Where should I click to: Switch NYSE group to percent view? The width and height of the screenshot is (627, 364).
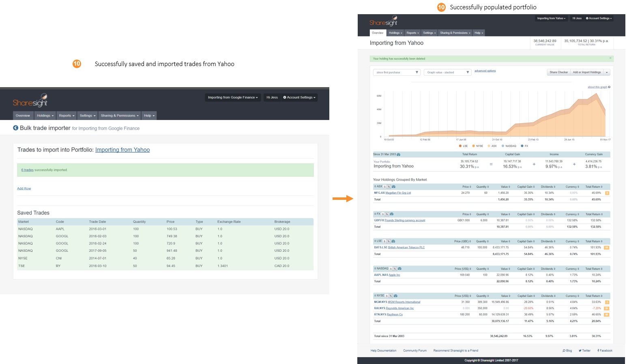click(391, 295)
